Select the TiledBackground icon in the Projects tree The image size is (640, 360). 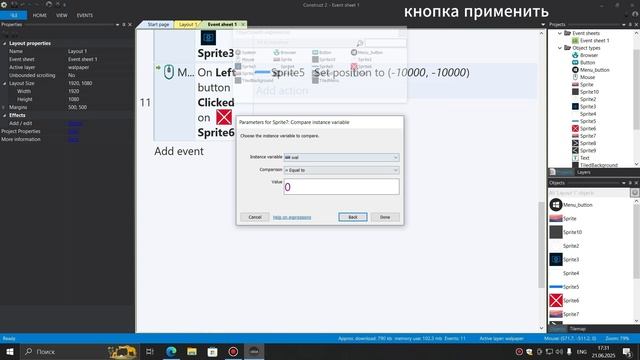point(575,165)
